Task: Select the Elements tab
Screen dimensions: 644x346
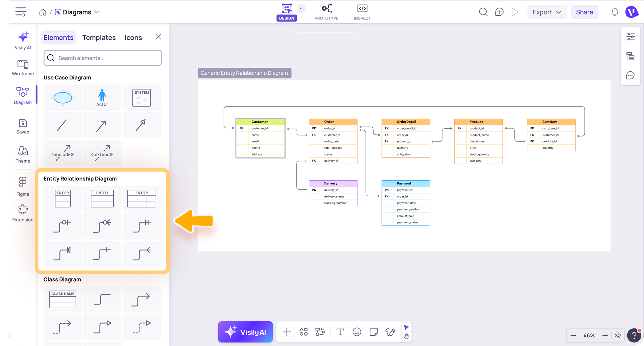Action: (x=58, y=37)
